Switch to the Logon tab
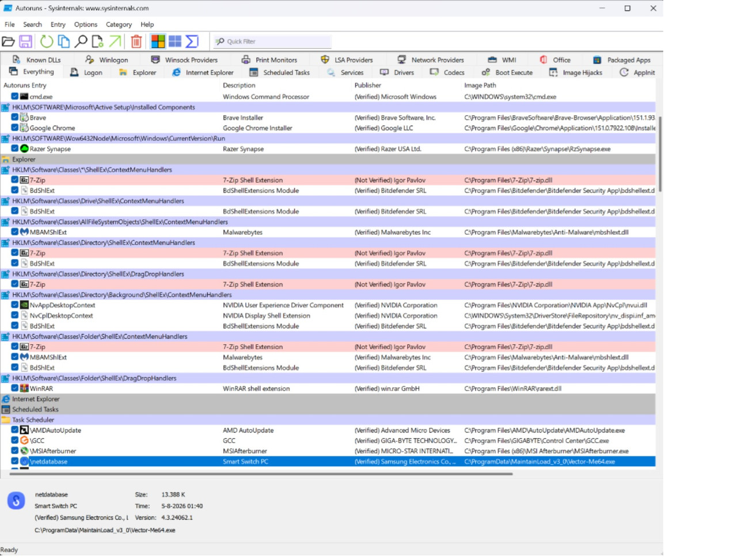737x560 pixels. click(86, 73)
